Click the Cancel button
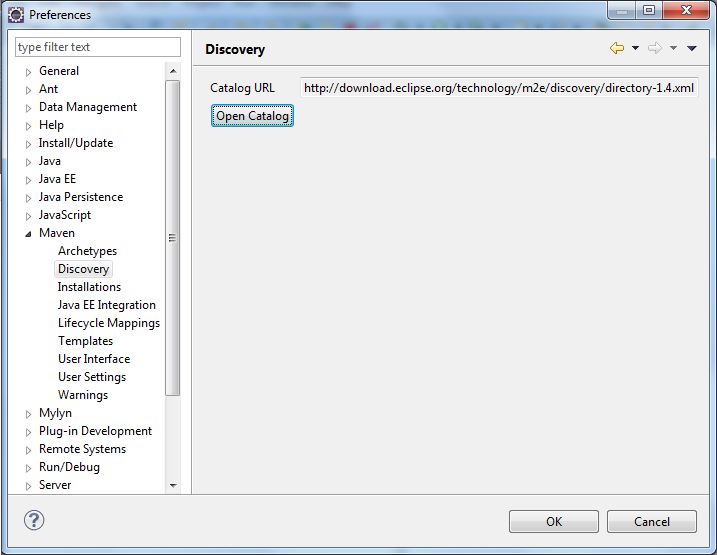This screenshot has width=717, height=555. (652, 522)
